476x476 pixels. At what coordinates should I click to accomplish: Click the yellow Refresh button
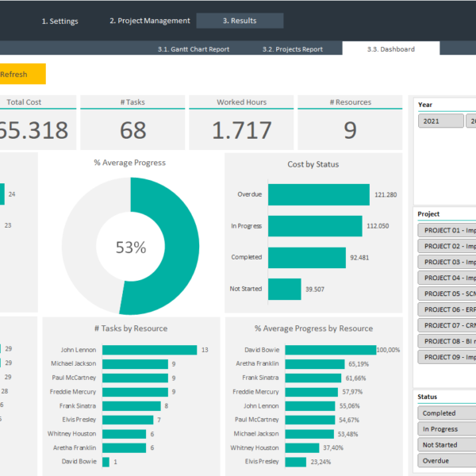(21, 75)
